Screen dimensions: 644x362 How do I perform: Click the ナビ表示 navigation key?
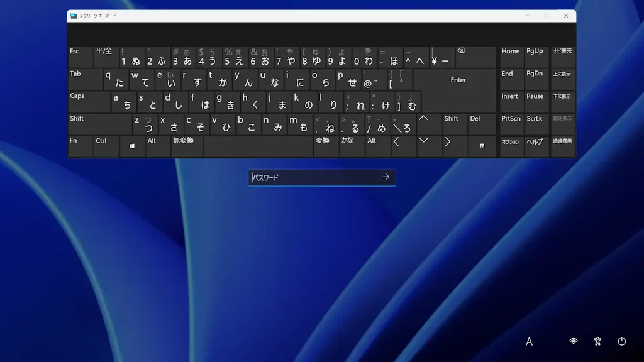pyautogui.click(x=562, y=57)
